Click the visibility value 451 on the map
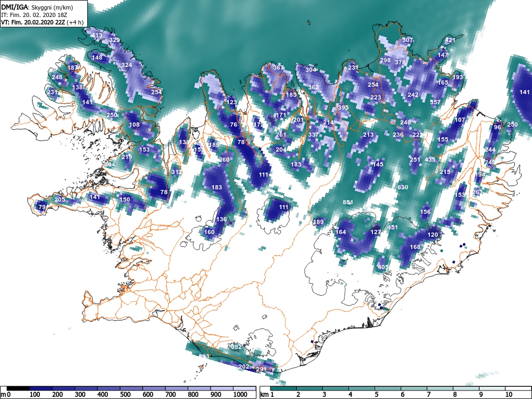The height and width of the screenshot is (399, 532). 393,227
